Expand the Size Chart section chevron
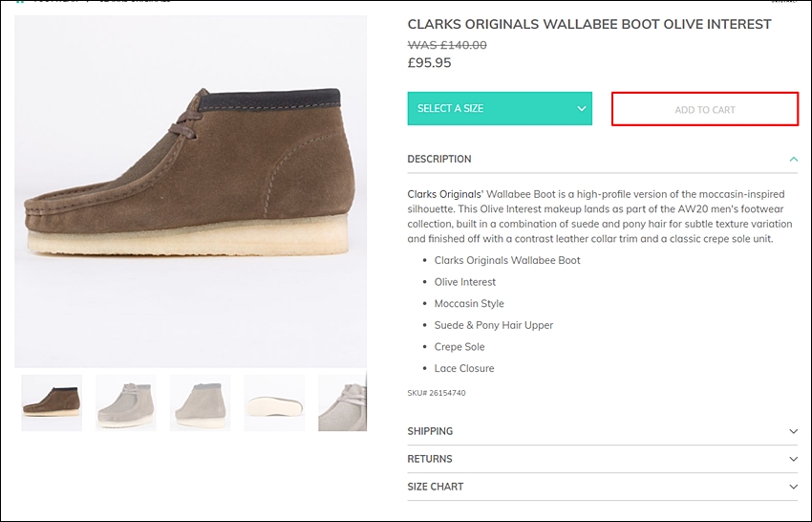 pyautogui.click(x=793, y=487)
